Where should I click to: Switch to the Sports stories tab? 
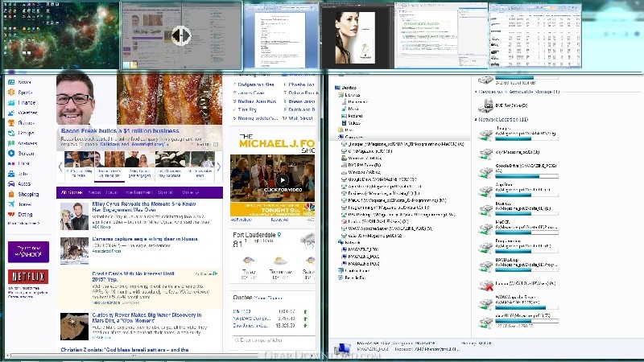pyautogui.click(x=166, y=192)
